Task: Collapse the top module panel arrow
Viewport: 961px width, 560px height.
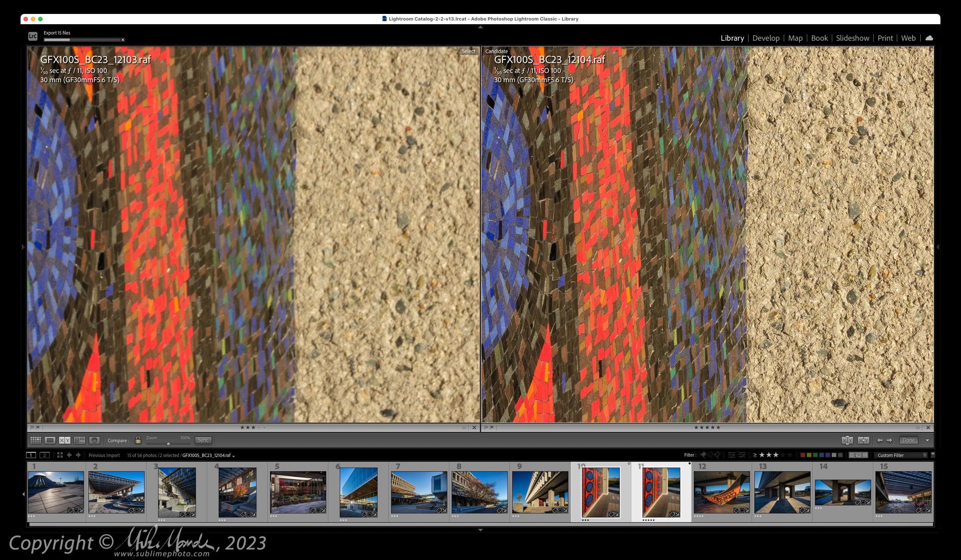Action: click(x=481, y=27)
